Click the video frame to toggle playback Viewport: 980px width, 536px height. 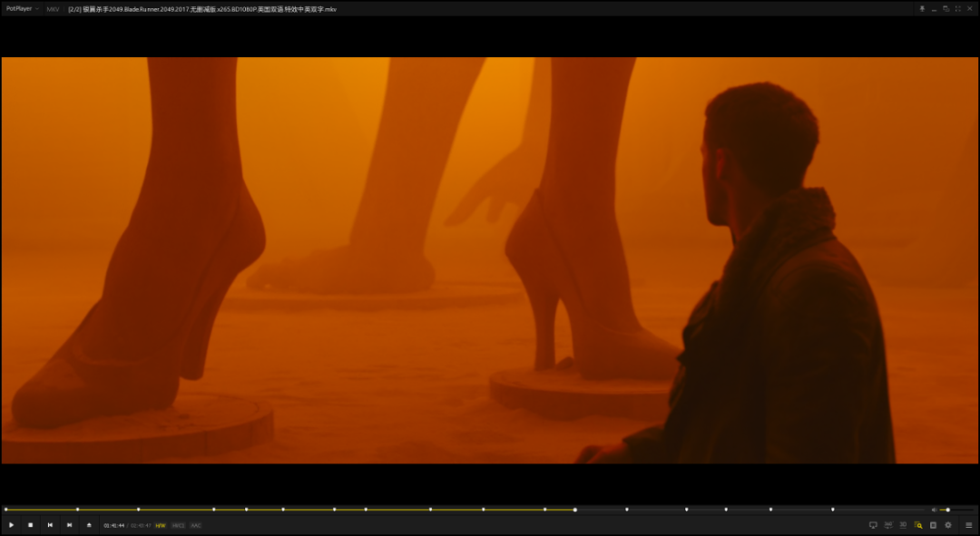pyautogui.click(x=490, y=260)
